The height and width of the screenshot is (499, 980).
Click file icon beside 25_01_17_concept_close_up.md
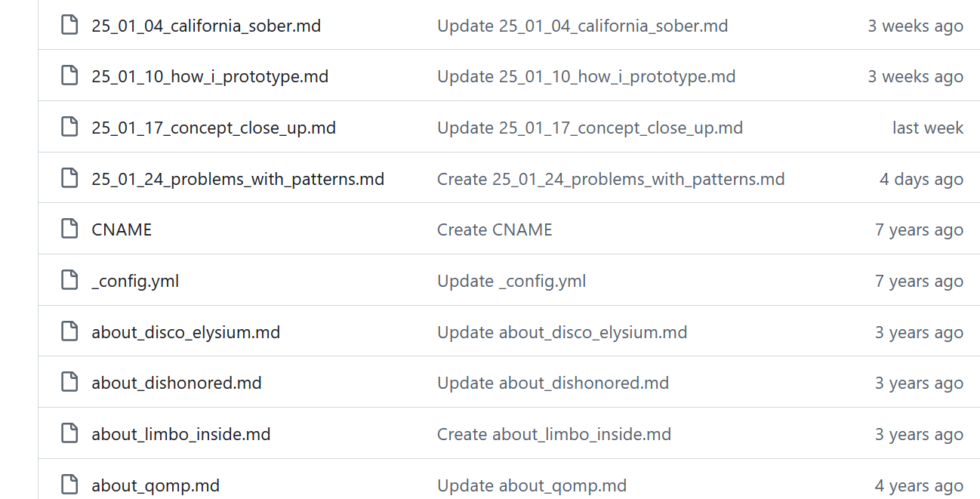[69, 128]
